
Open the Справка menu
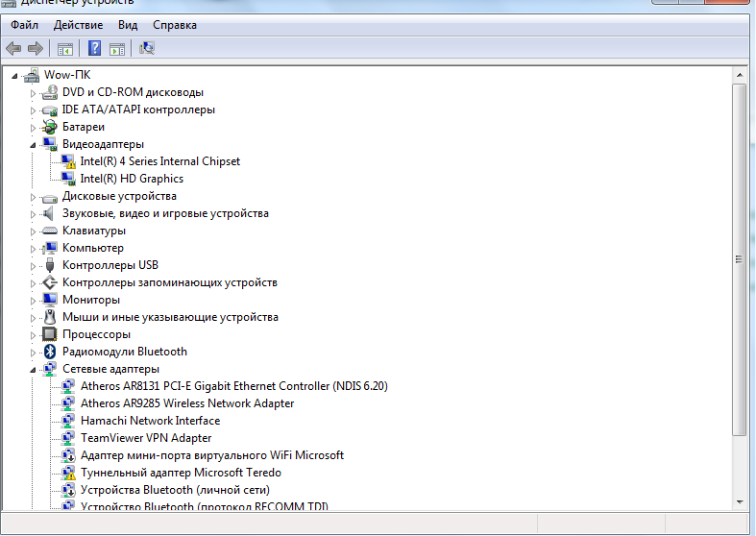pyautogui.click(x=175, y=25)
